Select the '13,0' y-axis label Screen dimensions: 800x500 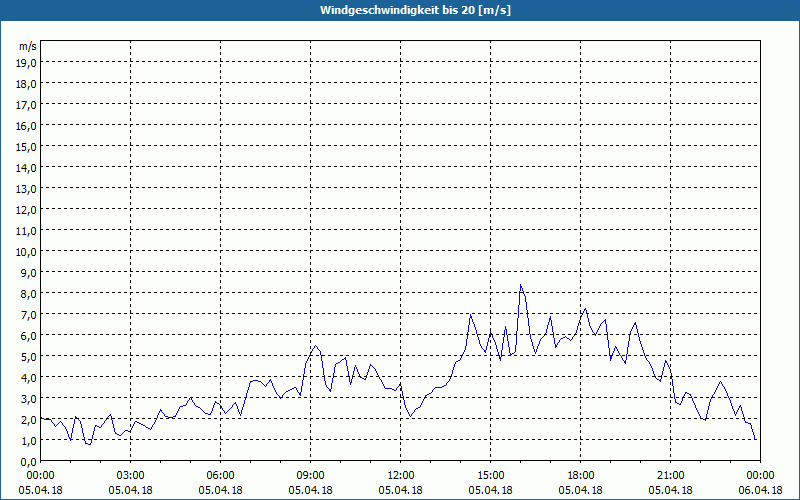pyautogui.click(x=26, y=189)
